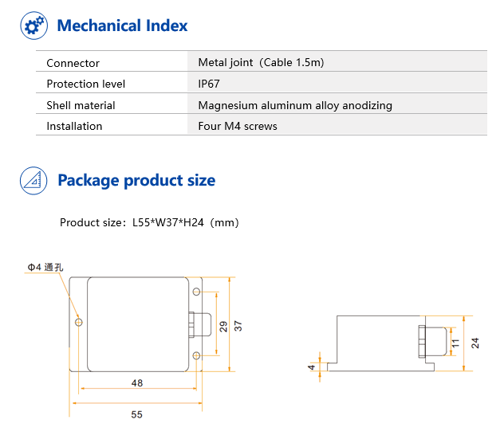Select the Four M4 screws value
This screenshot has width=504, height=439.
pyautogui.click(x=238, y=126)
